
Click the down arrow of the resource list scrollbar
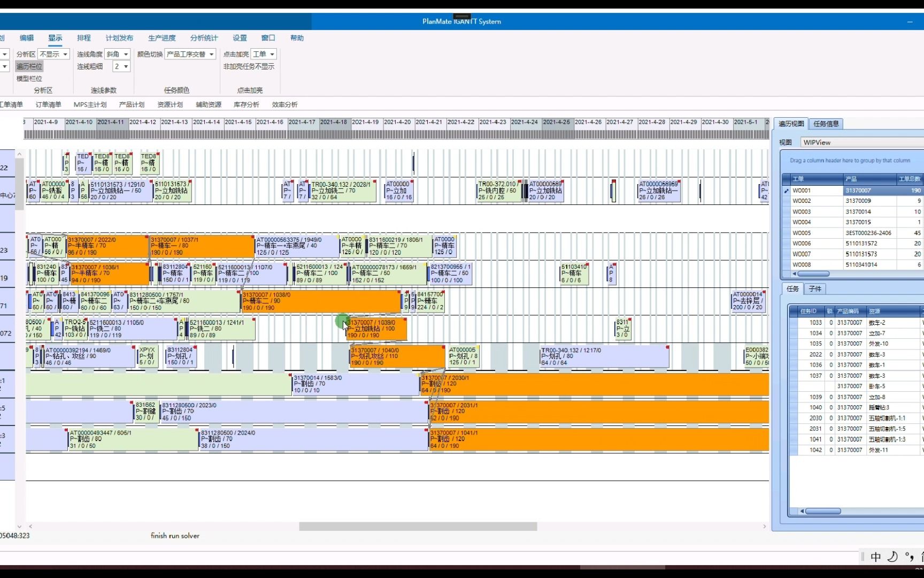click(x=20, y=527)
